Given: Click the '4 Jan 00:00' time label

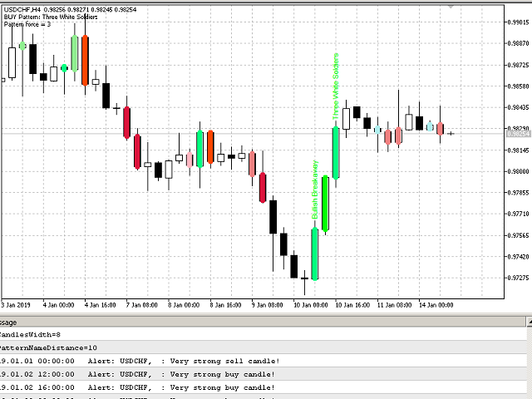Looking at the screenshot, I should [58, 305].
